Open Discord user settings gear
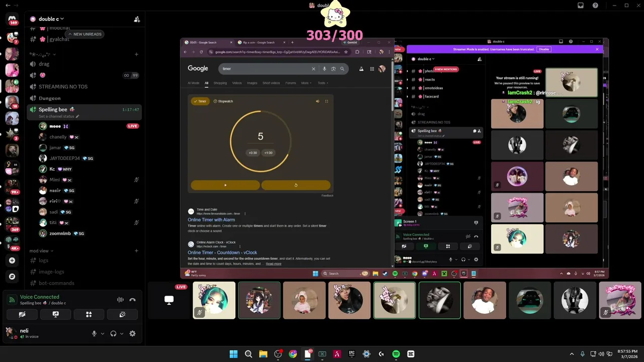The height and width of the screenshot is (362, 644). (x=132, y=333)
